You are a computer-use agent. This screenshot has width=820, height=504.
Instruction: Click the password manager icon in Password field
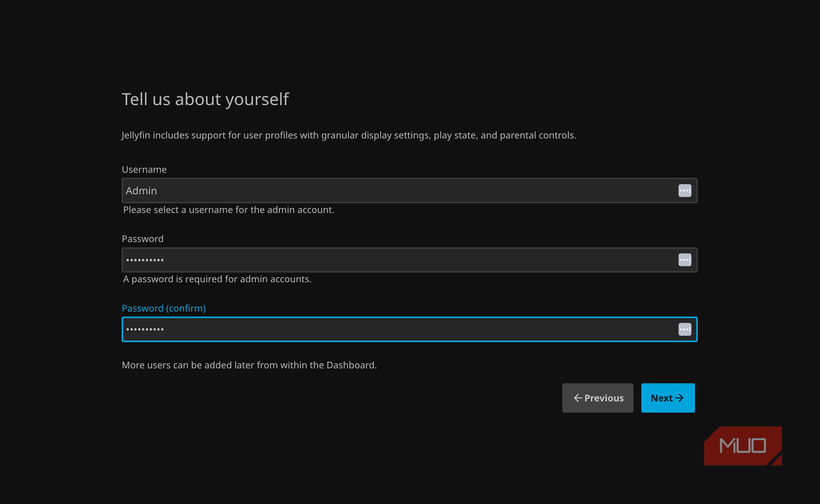click(x=684, y=260)
